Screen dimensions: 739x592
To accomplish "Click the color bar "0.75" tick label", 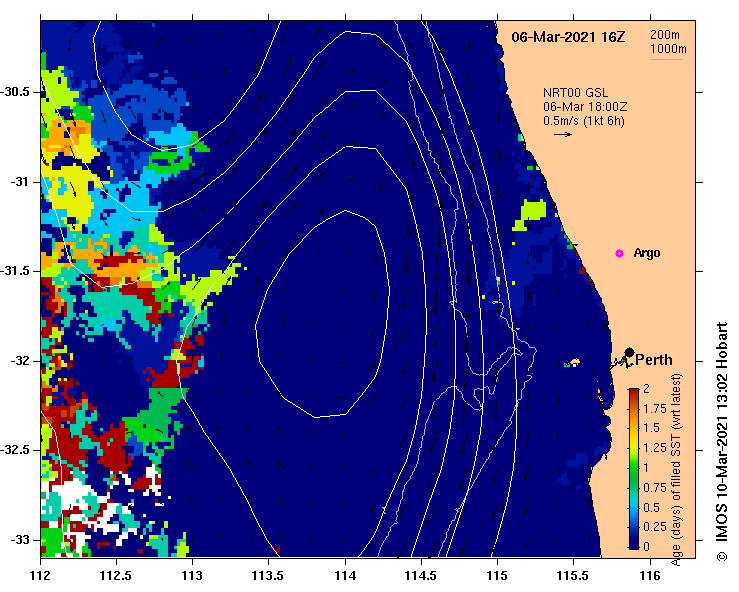I will 655,487.
